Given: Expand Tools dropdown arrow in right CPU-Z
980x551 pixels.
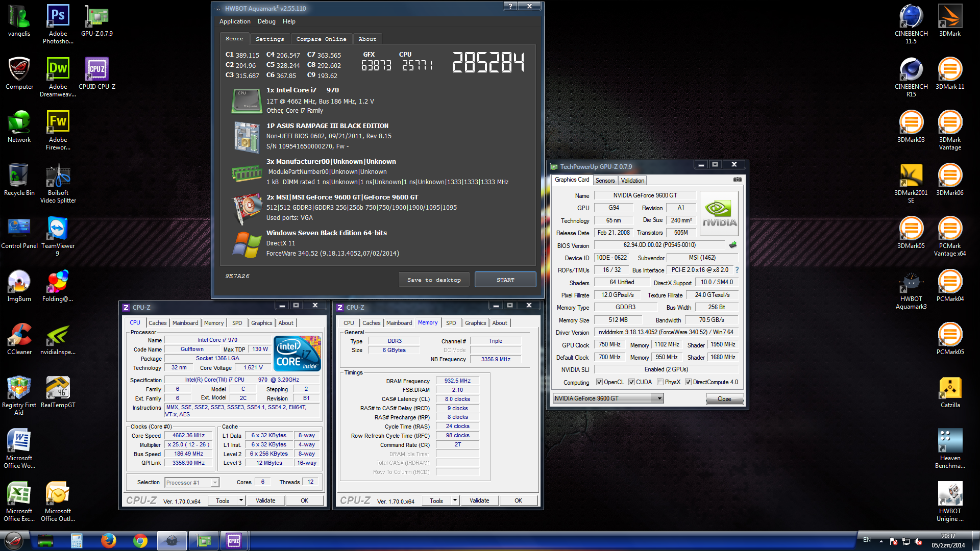Looking at the screenshot, I should [455, 500].
